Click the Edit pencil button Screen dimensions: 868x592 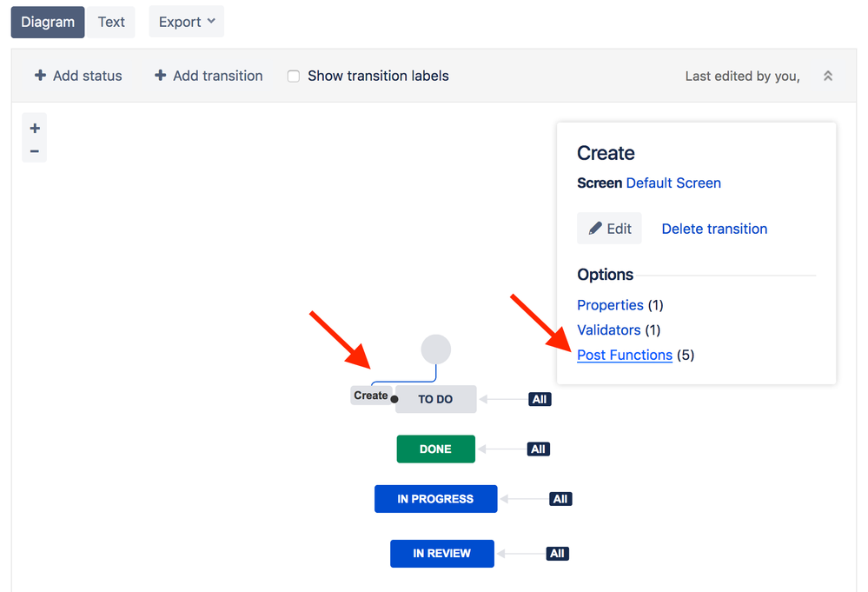(x=609, y=228)
